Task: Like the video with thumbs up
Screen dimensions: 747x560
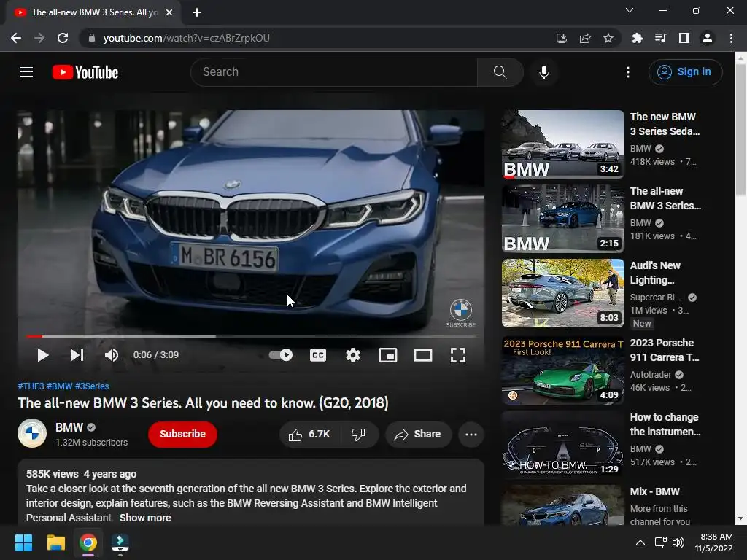Action: click(x=309, y=434)
